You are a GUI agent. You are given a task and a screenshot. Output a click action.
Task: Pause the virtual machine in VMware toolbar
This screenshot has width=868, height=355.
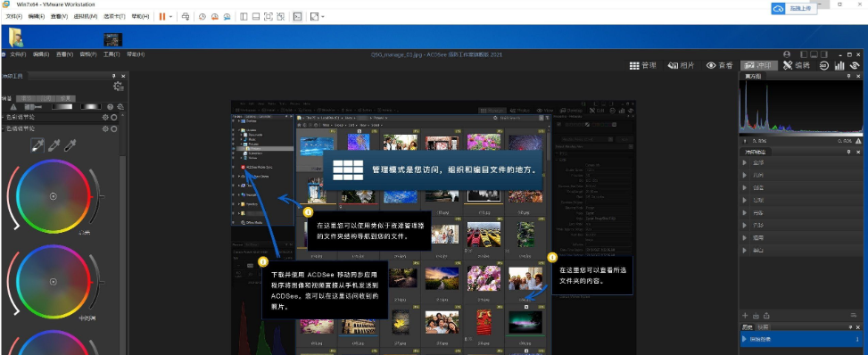(x=162, y=17)
